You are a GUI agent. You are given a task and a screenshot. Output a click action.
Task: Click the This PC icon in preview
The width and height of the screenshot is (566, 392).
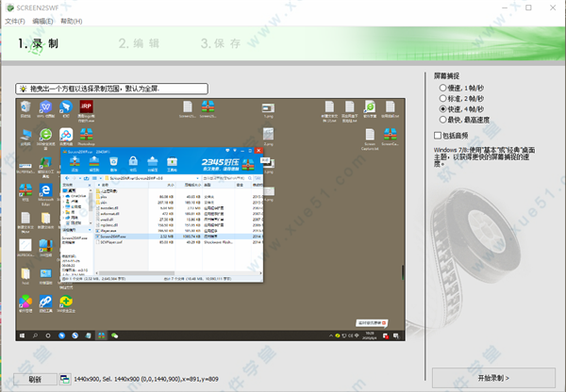[25, 137]
